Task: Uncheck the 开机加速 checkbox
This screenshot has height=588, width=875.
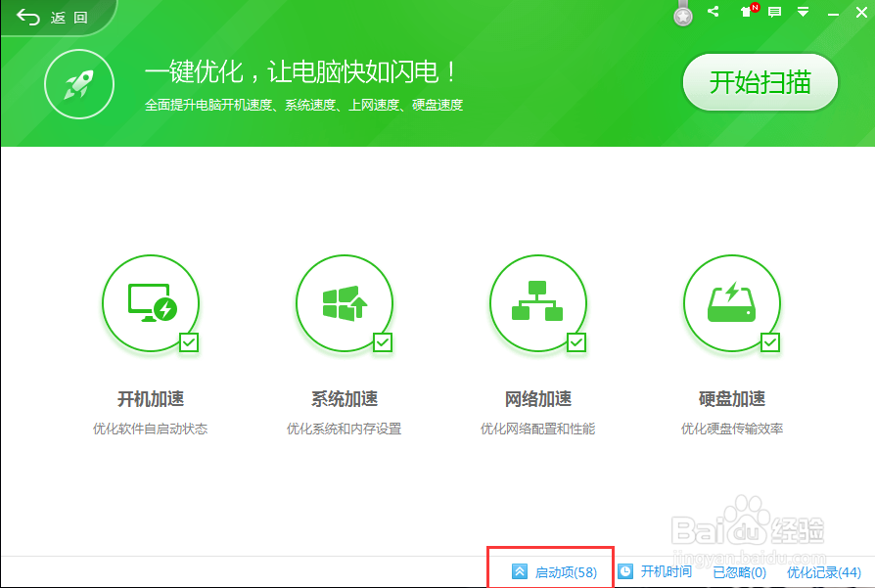Action: pyautogui.click(x=189, y=342)
